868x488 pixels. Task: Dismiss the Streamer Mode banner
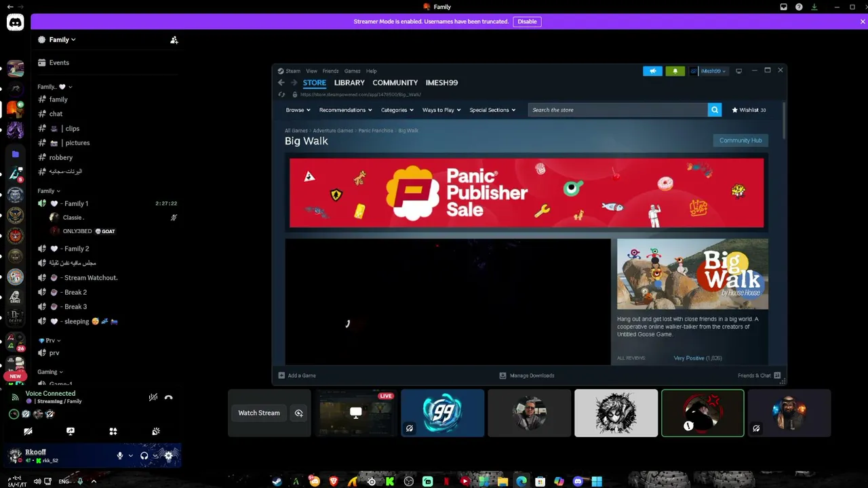pos(863,22)
